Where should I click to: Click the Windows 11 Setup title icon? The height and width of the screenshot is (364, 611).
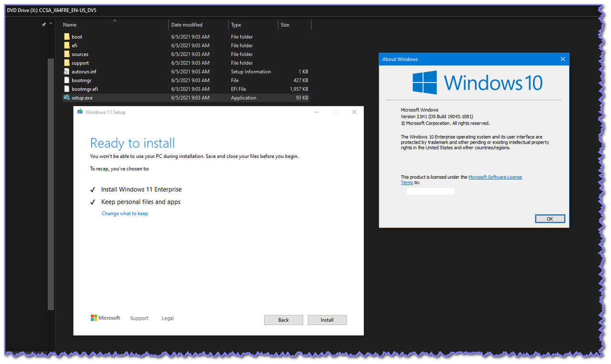tap(80, 112)
